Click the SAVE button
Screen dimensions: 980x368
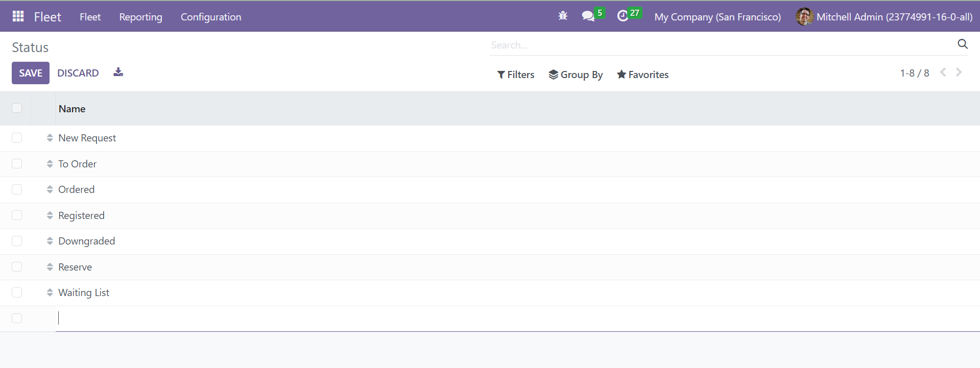click(31, 73)
